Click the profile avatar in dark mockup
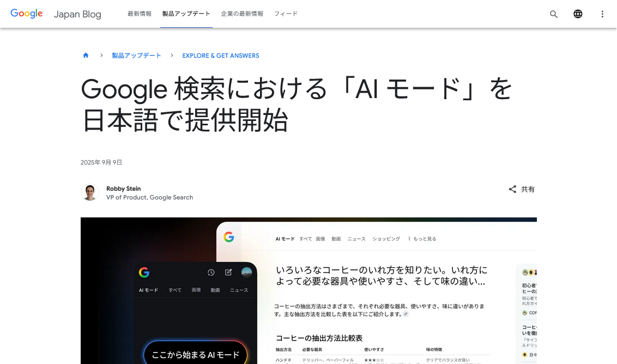This screenshot has height=364, width=617. [x=246, y=272]
